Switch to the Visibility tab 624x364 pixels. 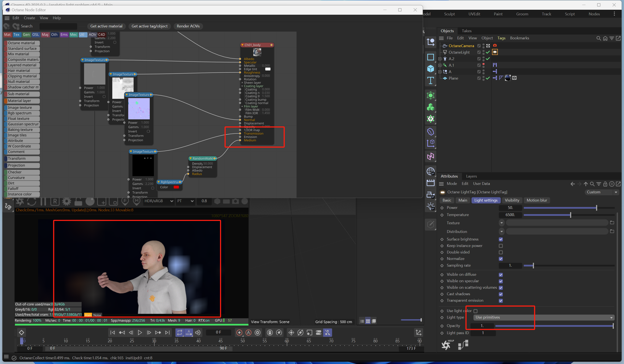[x=512, y=200]
